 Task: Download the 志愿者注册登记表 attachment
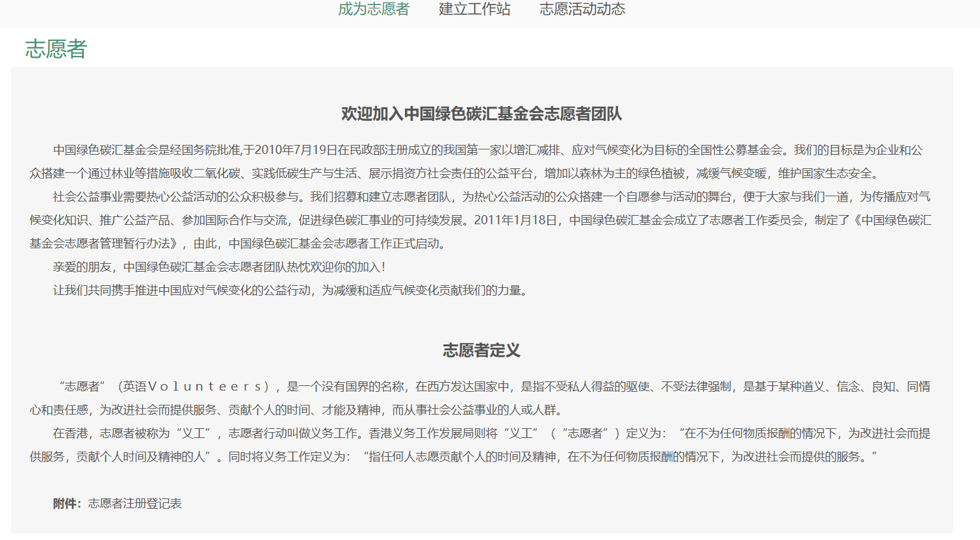click(135, 504)
